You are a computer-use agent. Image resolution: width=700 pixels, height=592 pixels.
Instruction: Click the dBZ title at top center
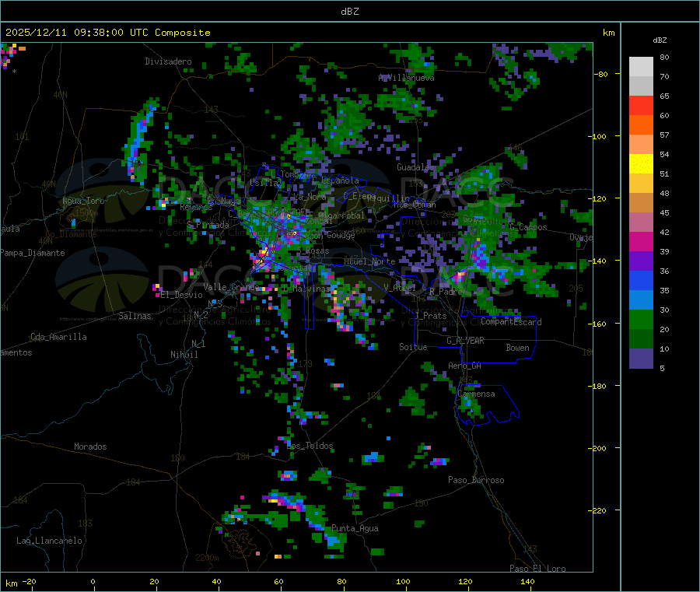click(350, 12)
